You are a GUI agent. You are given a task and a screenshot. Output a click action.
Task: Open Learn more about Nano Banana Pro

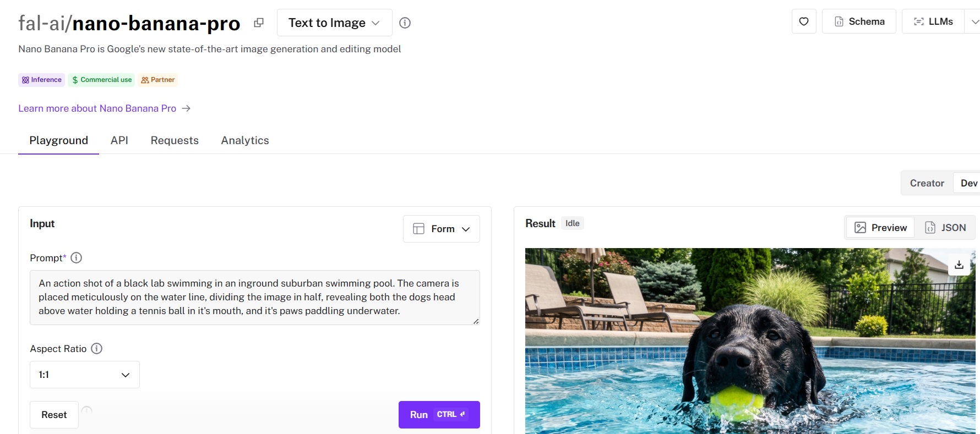point(97,108)
